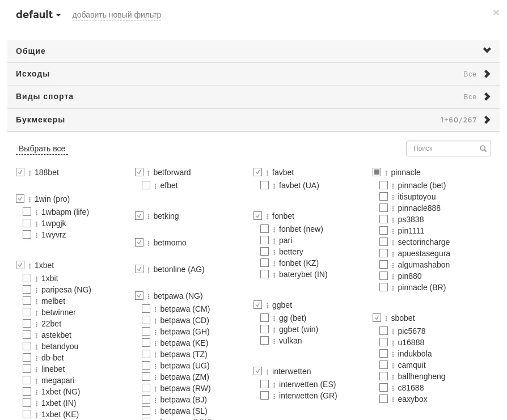Click the options dots icon beside sbobet
The width and height of the screenshot is (507, 420).
pos(386,319)
